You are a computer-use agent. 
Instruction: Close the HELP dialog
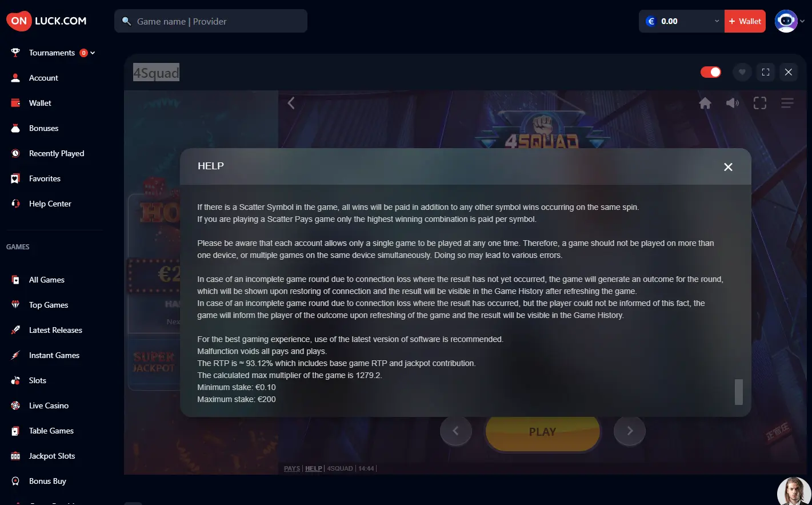click(728, 167)
